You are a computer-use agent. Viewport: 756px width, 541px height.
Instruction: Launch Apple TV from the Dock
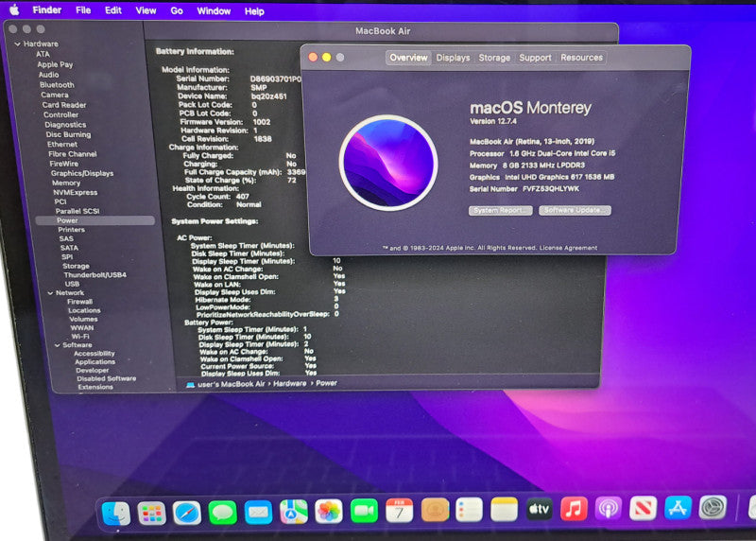tap(539, 509)
